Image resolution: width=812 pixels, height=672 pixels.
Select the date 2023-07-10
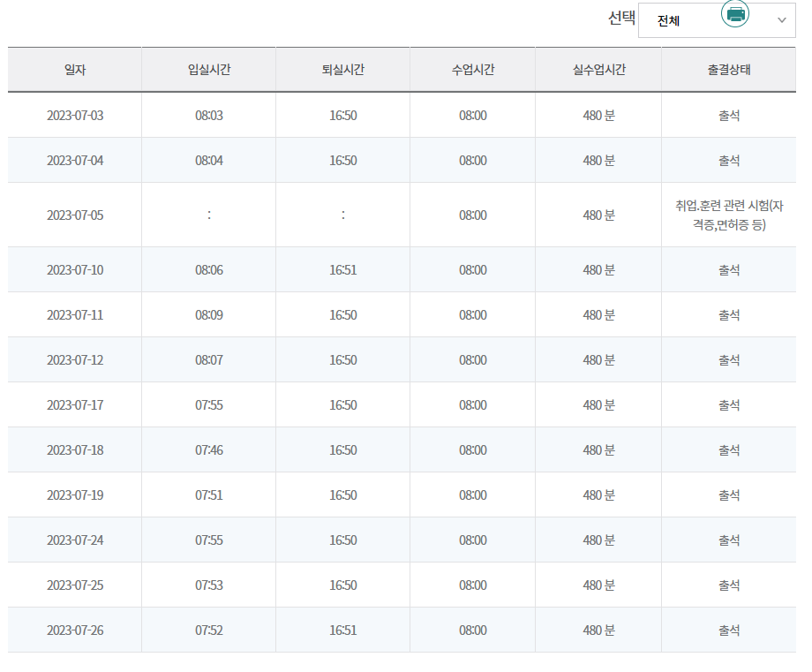click(x=75, y=270)
